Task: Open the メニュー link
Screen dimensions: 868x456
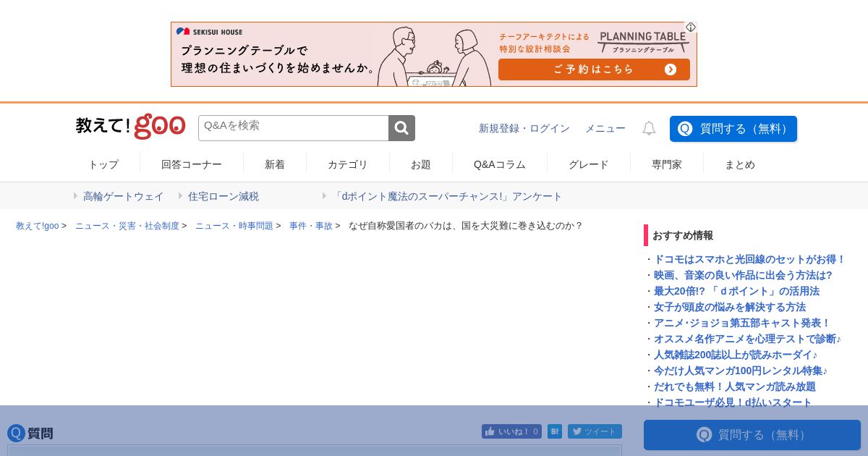Action: [x=605, y=128]
